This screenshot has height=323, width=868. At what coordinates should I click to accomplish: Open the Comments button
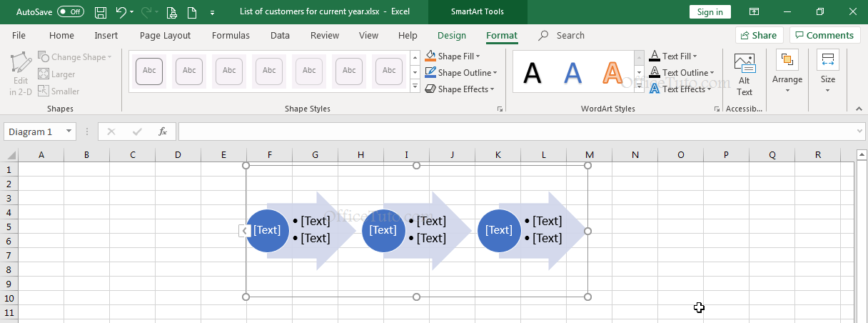824,35
